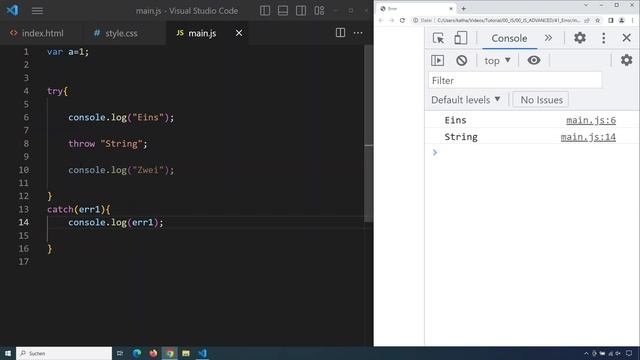Image resolution: width=640 pixels, height=360 pixels.
Task: Show the console sidebar
Action: (x=438, y=60)
